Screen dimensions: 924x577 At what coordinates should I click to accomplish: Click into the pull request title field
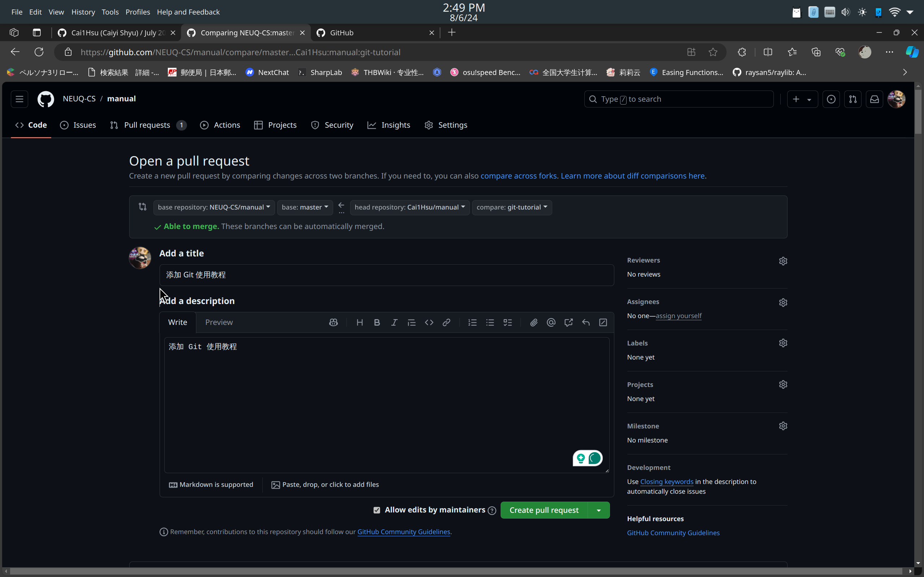coord(385,275)
